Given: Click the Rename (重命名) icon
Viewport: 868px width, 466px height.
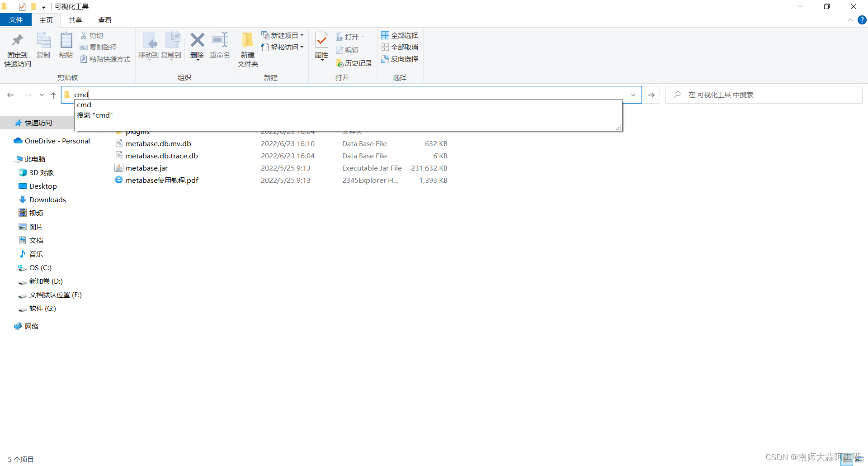Looking at the screenshot, I should (220, 40).
